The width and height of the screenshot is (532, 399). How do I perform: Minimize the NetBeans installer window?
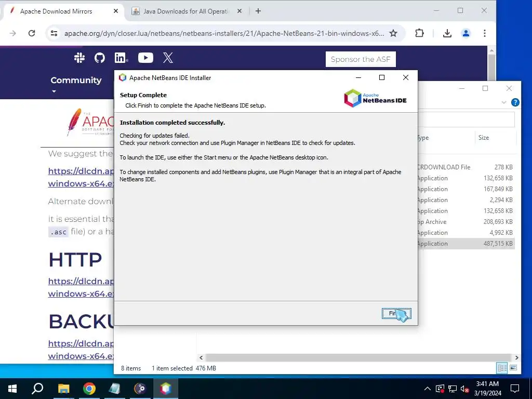358,78
